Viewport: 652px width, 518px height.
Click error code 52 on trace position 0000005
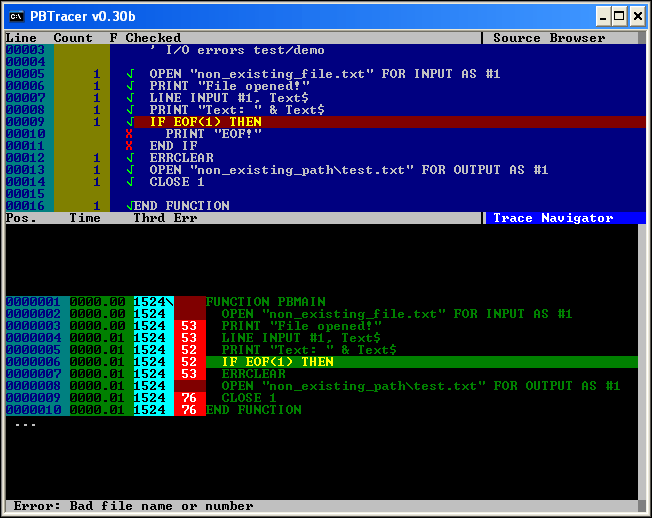point(189,350)
